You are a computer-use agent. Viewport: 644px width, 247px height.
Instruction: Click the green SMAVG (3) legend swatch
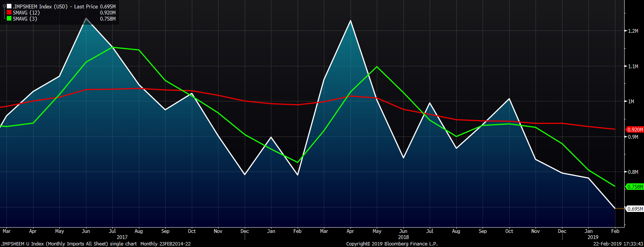(x=9, y=19)
